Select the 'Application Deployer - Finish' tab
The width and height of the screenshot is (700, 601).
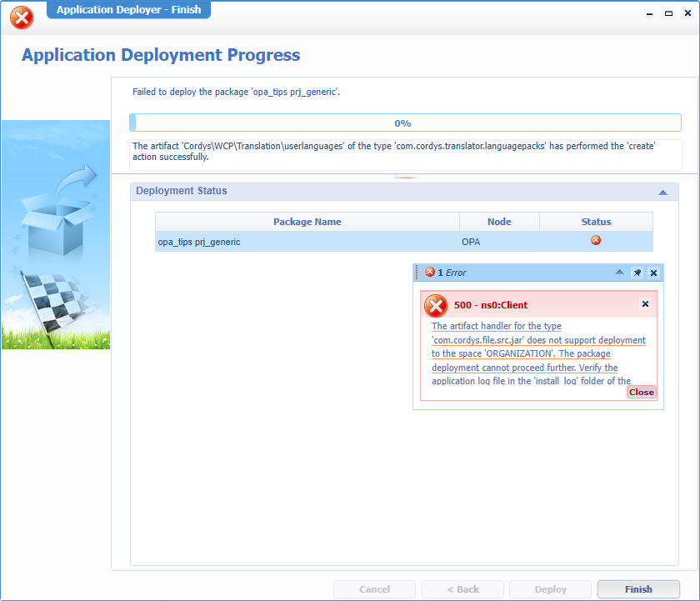tap(128, 10)
